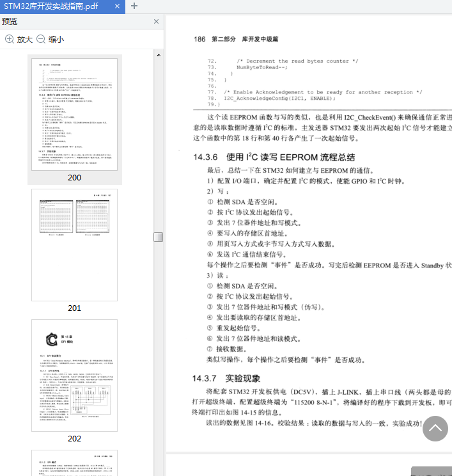Open page 202 thumbnail
The width and height of the screenshot is (452, 476).
[x=74, y=376]
